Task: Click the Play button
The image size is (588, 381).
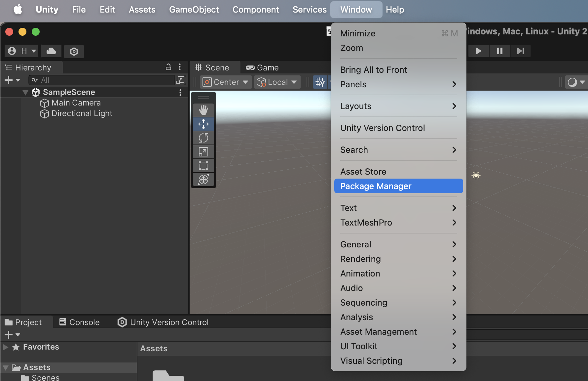Action: click(x=478, y=51)
